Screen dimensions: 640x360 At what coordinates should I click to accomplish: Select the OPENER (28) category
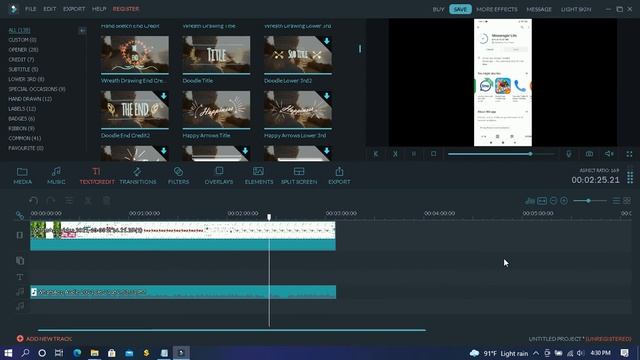(x=23, y=50)
